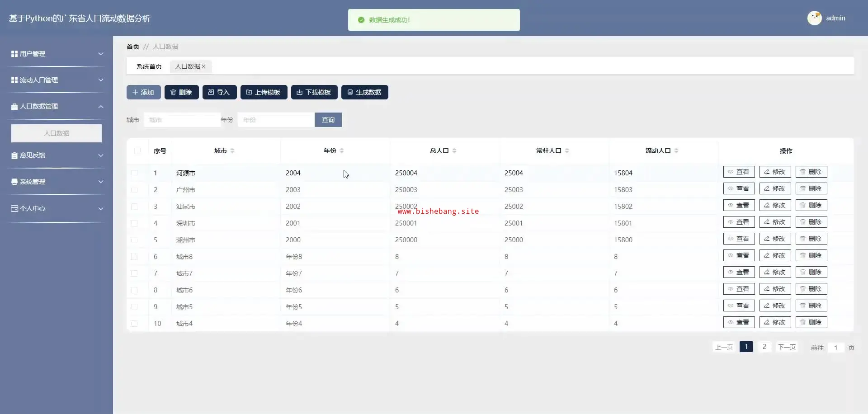Click the generate data (生成数据) button
Screen dimensions: 868x414
click(364, 92)
